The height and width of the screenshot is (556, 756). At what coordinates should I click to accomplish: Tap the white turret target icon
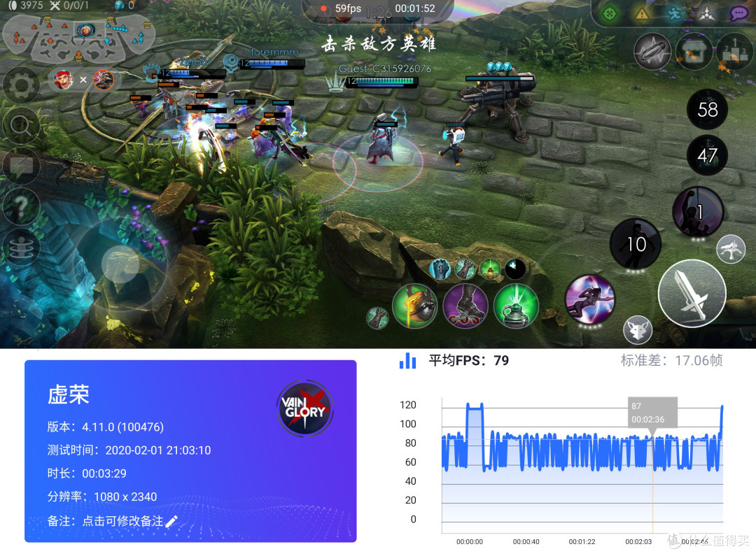731,249
